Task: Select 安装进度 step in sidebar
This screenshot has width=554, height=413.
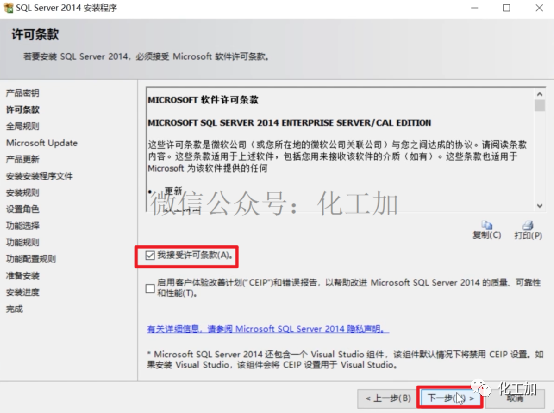Action: tap(23, 292)
